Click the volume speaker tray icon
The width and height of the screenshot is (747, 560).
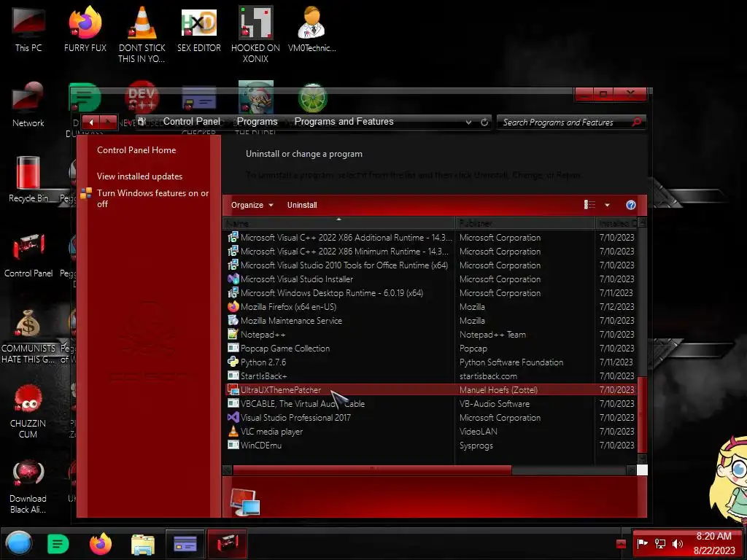677,543
